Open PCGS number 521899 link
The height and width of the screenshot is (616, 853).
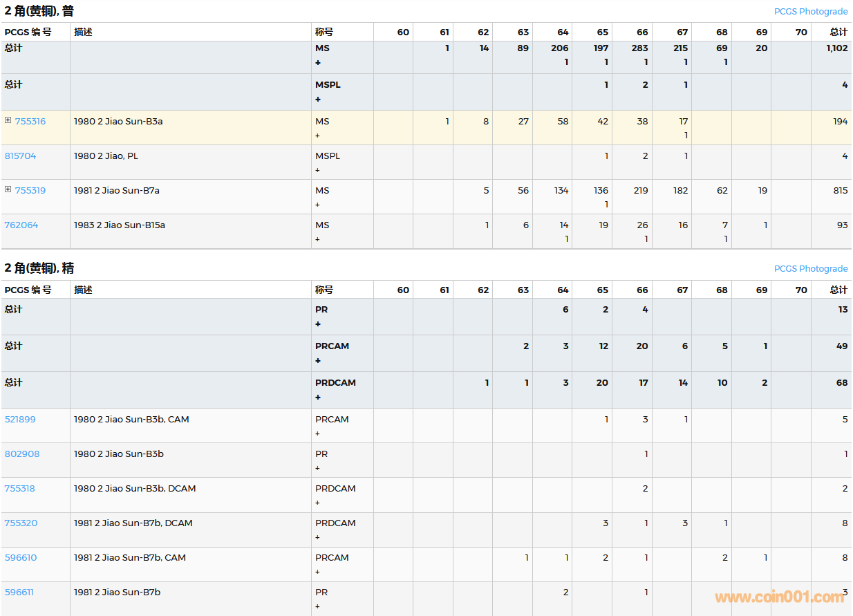[20, 420]
